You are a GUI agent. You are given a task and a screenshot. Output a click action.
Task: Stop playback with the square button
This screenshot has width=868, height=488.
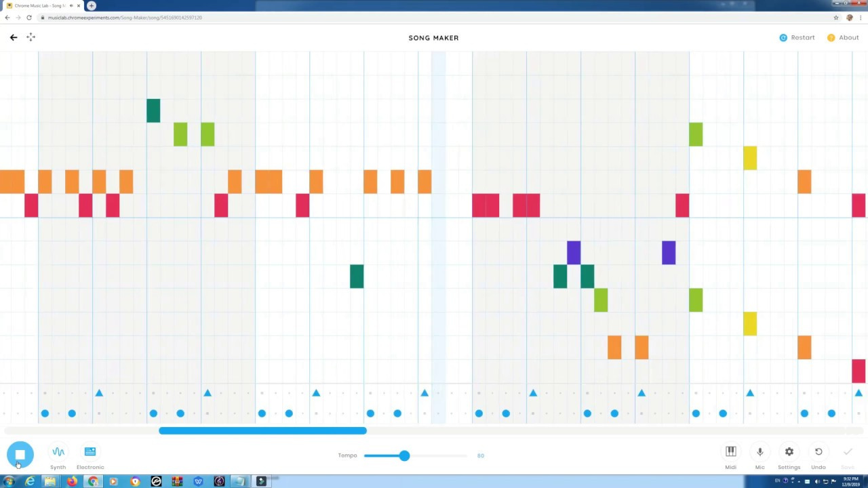pyautogui.click(x=20, y=455)
